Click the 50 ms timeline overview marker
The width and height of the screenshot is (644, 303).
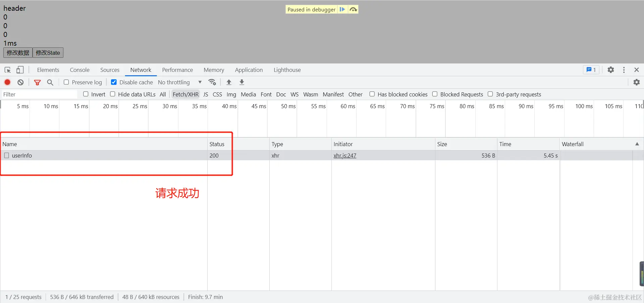[x=288, y=106]
